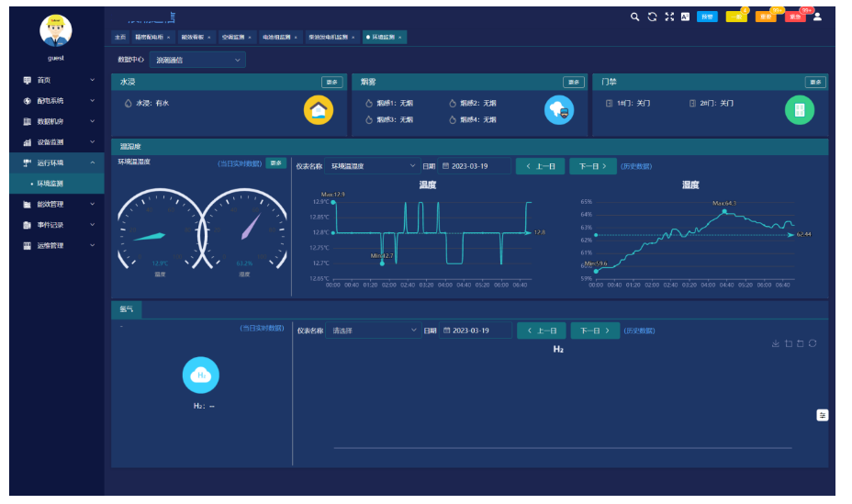Open the 请选择 meter dropdown in hydrogen panel
852x504 pixels.
pyautogui.click(x=372, y=330)
